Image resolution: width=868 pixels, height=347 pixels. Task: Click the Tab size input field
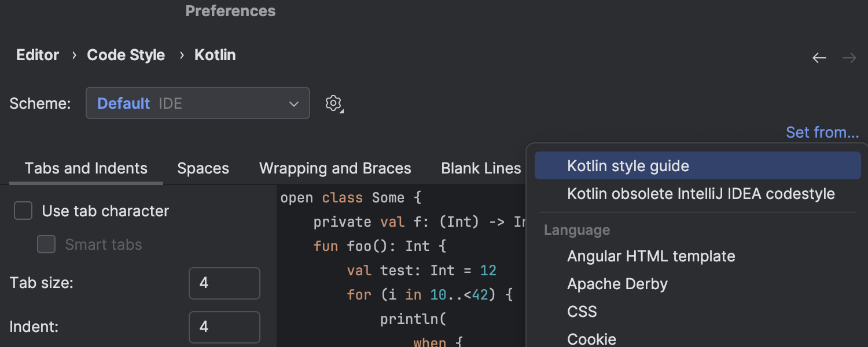pyautogui.click(x=225, y=283)
